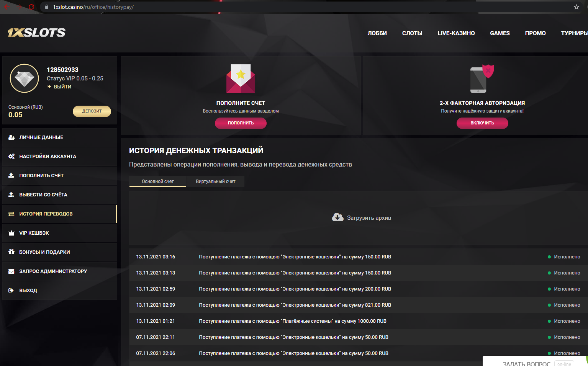Open the LIVE-КАЗИНО navigation item
The width and height of the screenshot is (588, 366).
pyautogui.click(x=456, y=33)
